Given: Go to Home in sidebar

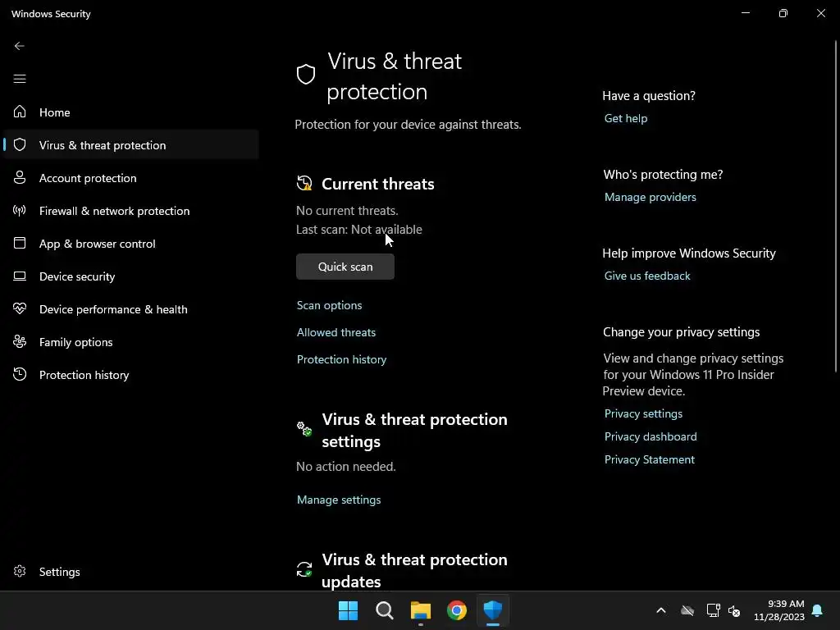Looking at the screenshot, I should (x=131, y=112).
